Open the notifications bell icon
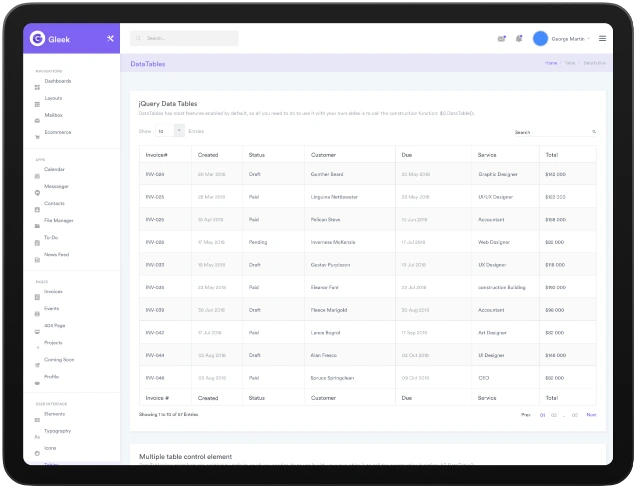This screenshot has width=637, height=489. 519,39
